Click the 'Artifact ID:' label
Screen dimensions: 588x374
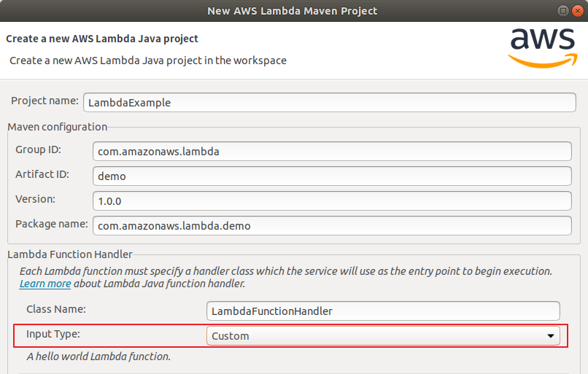tap(42, 174)
